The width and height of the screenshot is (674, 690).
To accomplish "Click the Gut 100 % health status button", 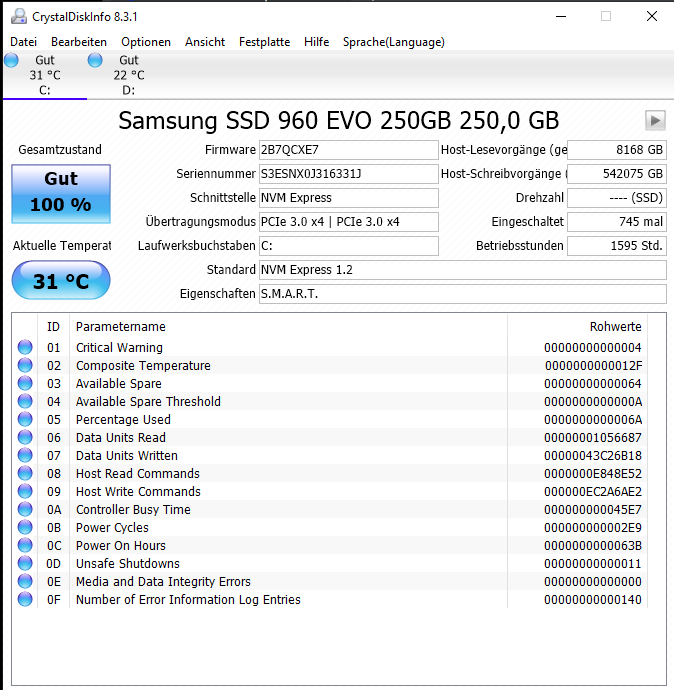I will coord(61,194).
